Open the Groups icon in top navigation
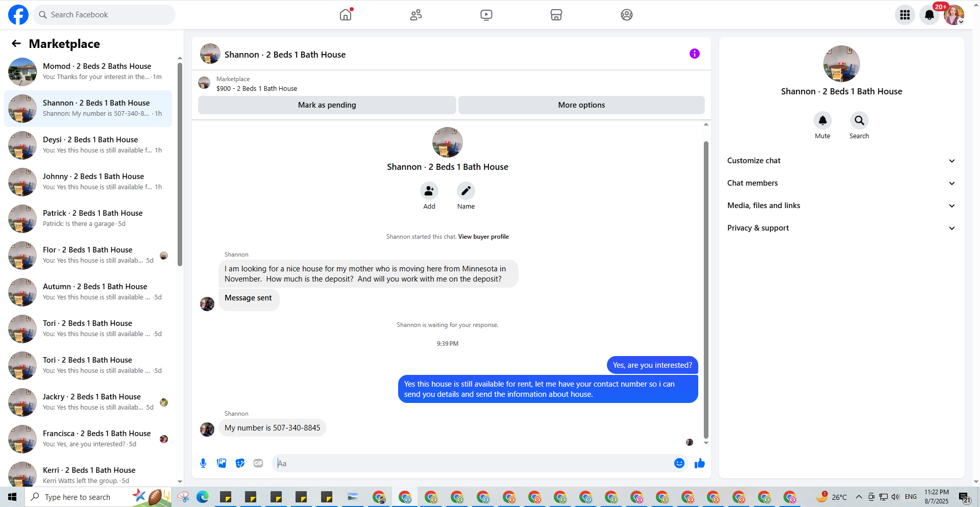Screen dimensions: 980x507 (627, 15)
